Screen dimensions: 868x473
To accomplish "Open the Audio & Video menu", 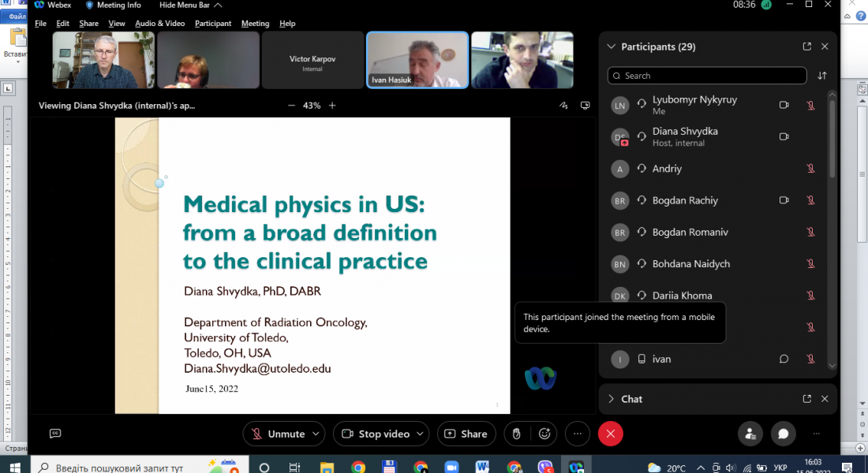I will pos(159,24).
